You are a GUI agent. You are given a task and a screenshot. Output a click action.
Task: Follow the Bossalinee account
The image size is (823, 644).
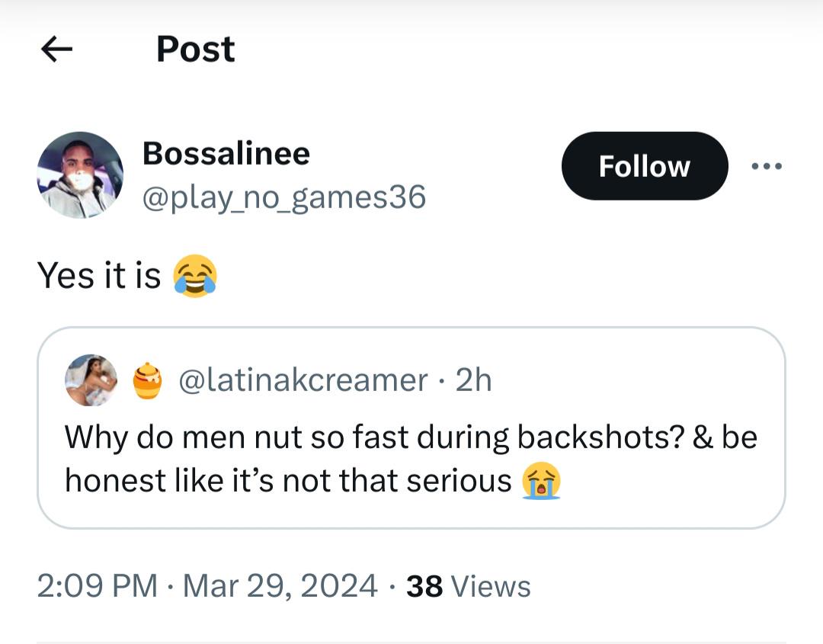644,166
